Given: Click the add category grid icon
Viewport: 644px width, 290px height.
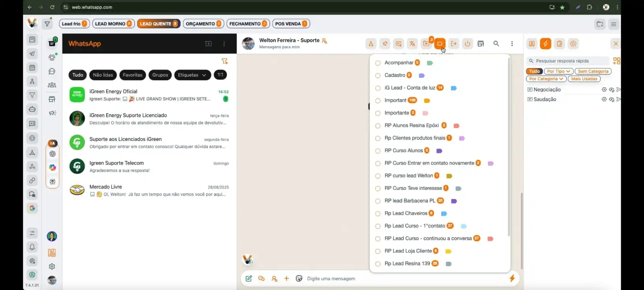Looking at the screenshot, I should [616, 61].
